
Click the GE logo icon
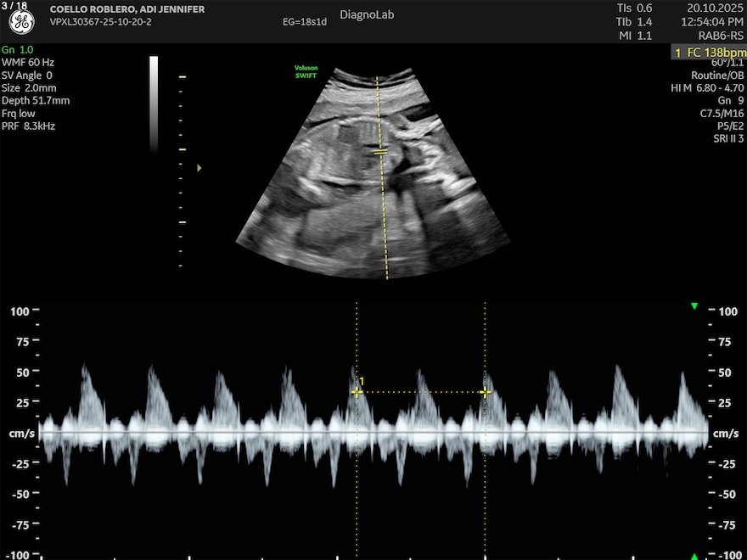[22, 23]
